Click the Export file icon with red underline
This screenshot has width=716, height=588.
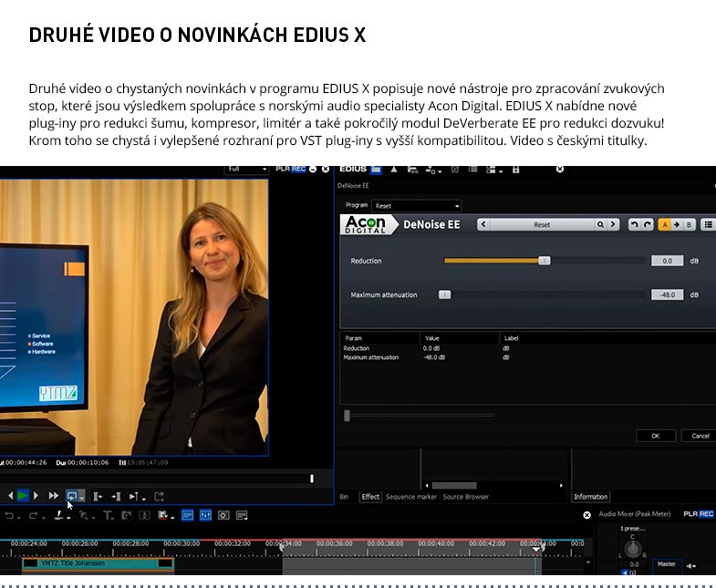point(162,515)
